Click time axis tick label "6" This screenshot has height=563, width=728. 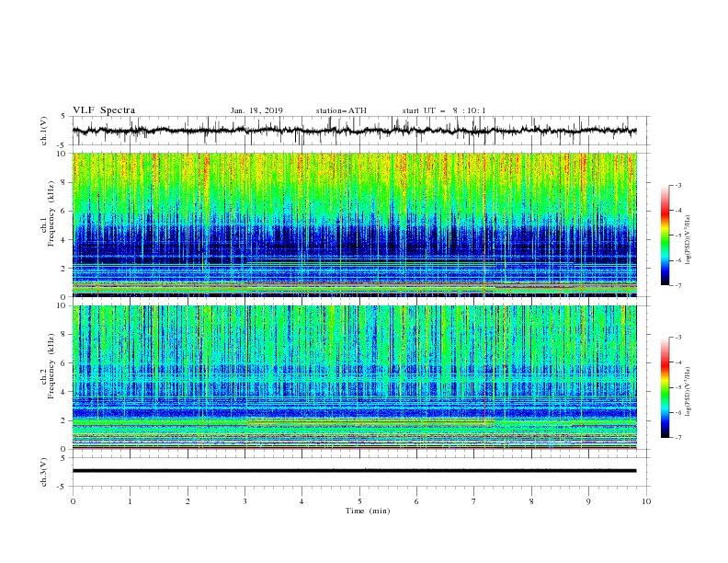pyautogui.click(x=416, y=501)
